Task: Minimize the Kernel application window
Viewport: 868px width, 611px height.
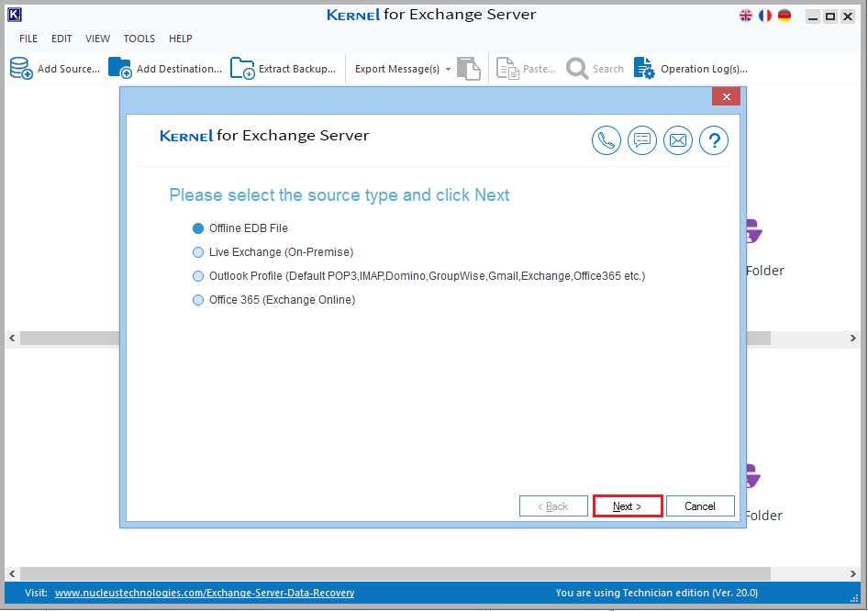Action: (x=813, y=17)
